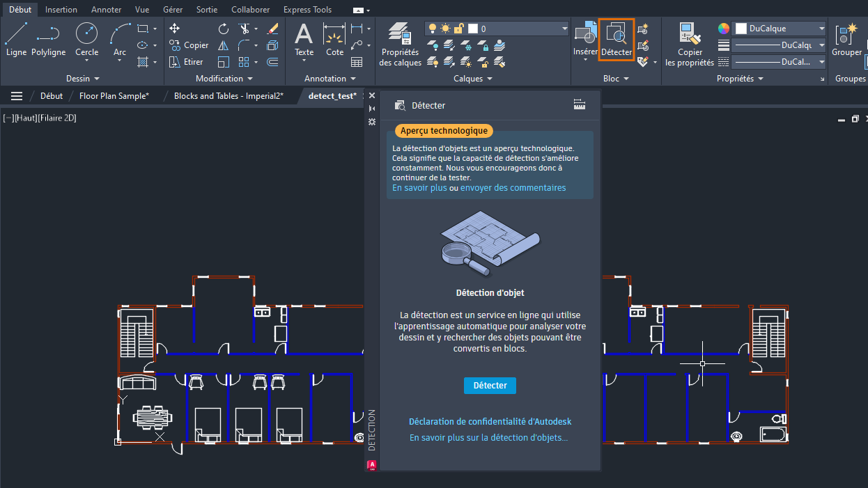Click the Isolate layer icon in Calques
Image resolution: width=868 pixels, height=488 pixels.
(x=449, y=45)
